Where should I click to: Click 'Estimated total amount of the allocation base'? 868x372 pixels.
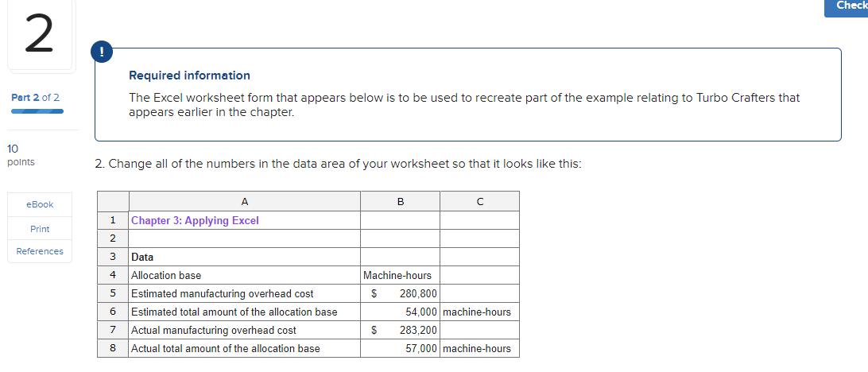coord(245,312)
